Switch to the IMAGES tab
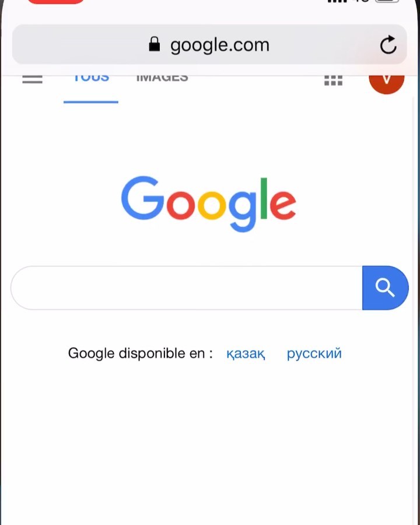 pyautogui.click(x=162, y=79)
